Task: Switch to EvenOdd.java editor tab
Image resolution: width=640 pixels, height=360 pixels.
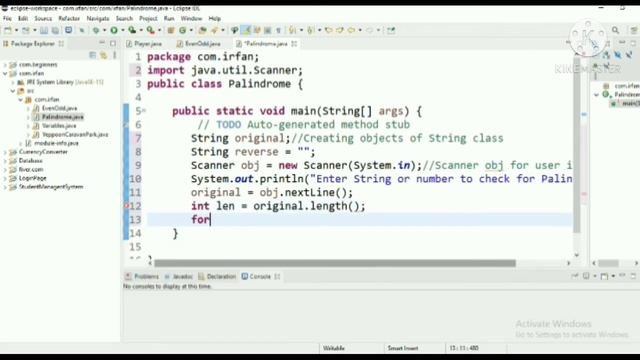Action: pyautogui.click(x=199, y=44)
